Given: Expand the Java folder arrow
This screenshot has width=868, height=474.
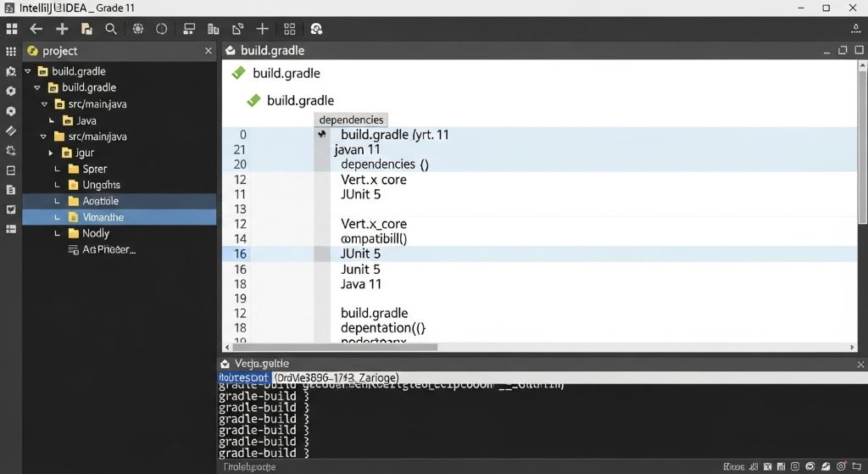Looking at the screenshot, I should click(51, 120).
